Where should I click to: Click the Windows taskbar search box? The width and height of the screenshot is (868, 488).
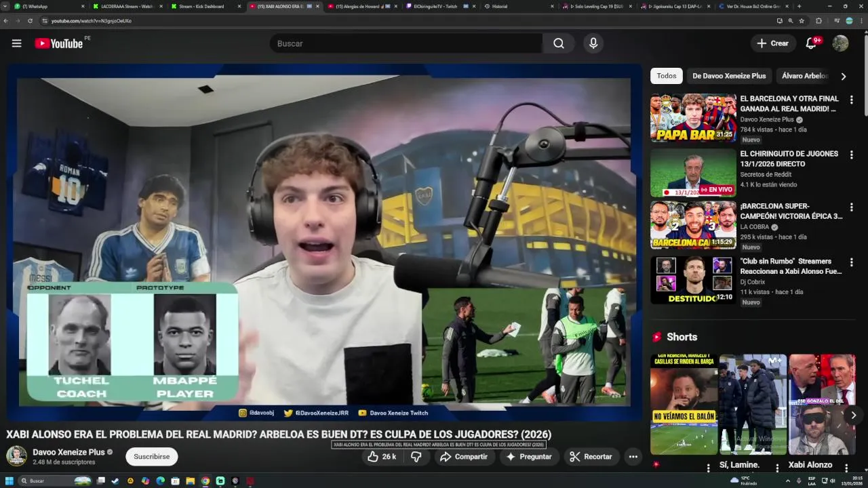(x=56, y=481)
